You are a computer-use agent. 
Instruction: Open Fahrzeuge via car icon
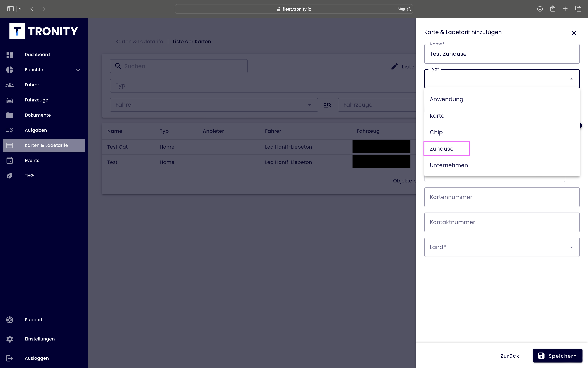[x=9, y=100]
